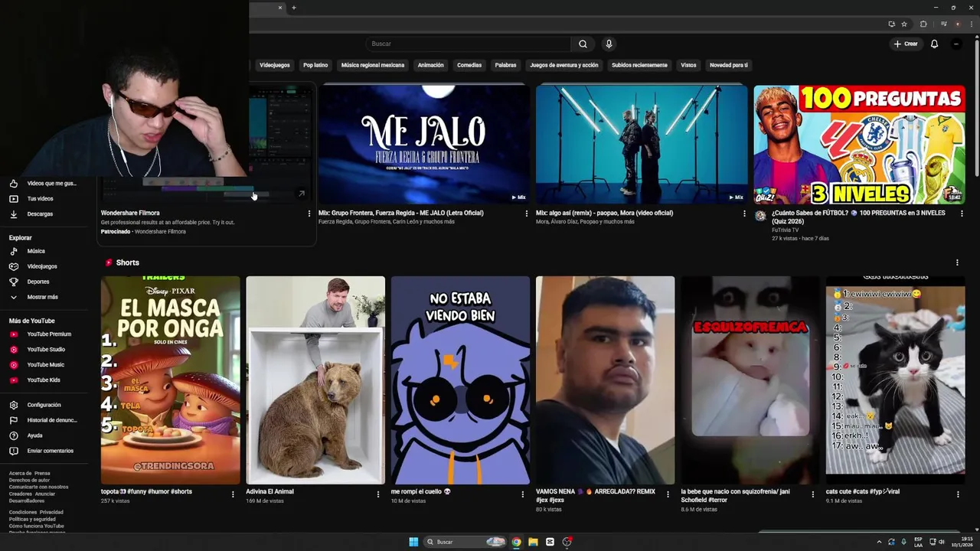Bookmark this page with the star icon
Screen dimensions: 980x551
(904, 24)
